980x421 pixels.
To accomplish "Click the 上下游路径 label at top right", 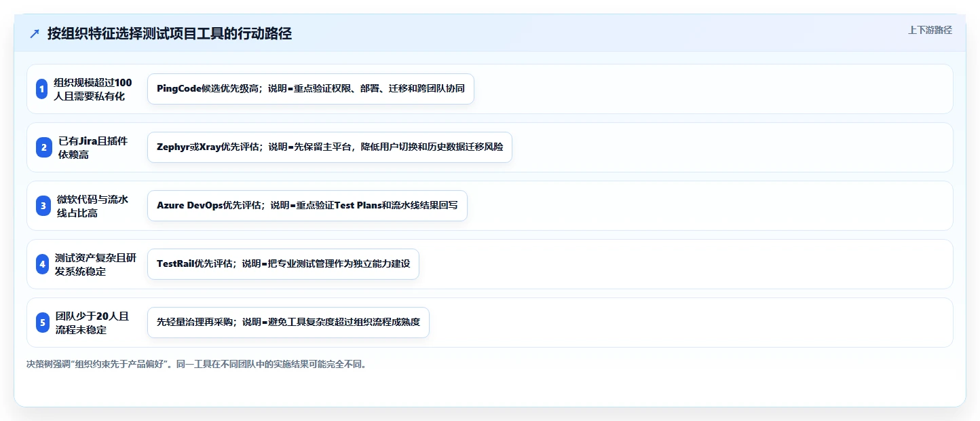I will coord(930,30).
